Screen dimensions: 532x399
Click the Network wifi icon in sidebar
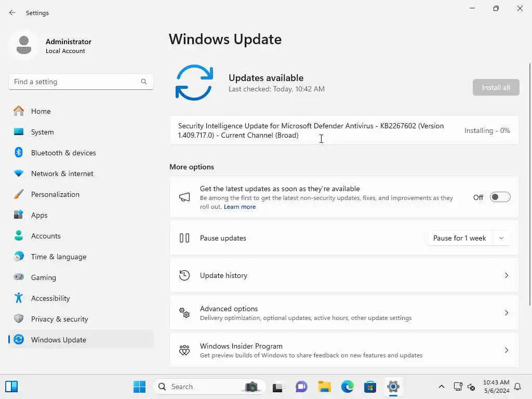[19, 174]
